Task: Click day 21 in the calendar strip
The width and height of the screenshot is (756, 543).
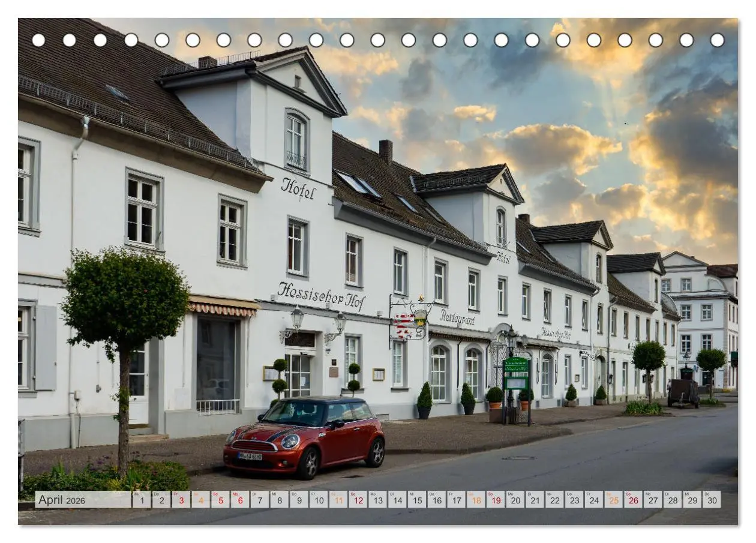Action: (x=535, y=500)
